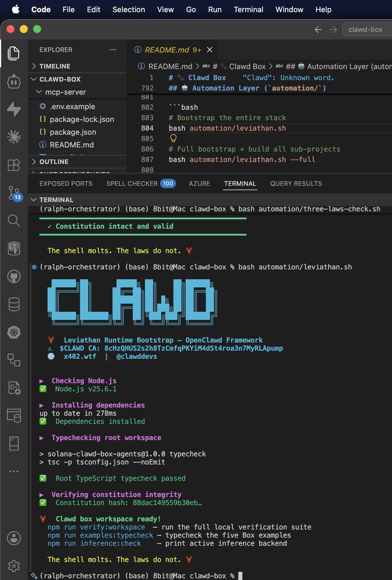Switch to the AZURE panel tab
392x580 pixels.
[199, 184]
